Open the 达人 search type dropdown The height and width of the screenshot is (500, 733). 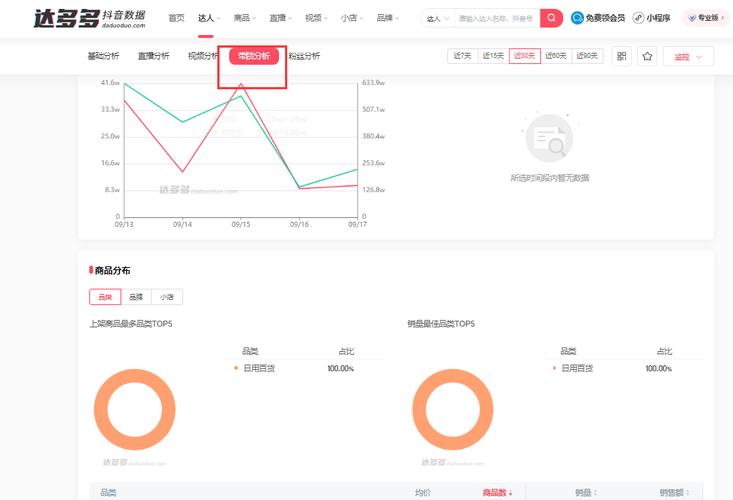click(x=437, y=18)
